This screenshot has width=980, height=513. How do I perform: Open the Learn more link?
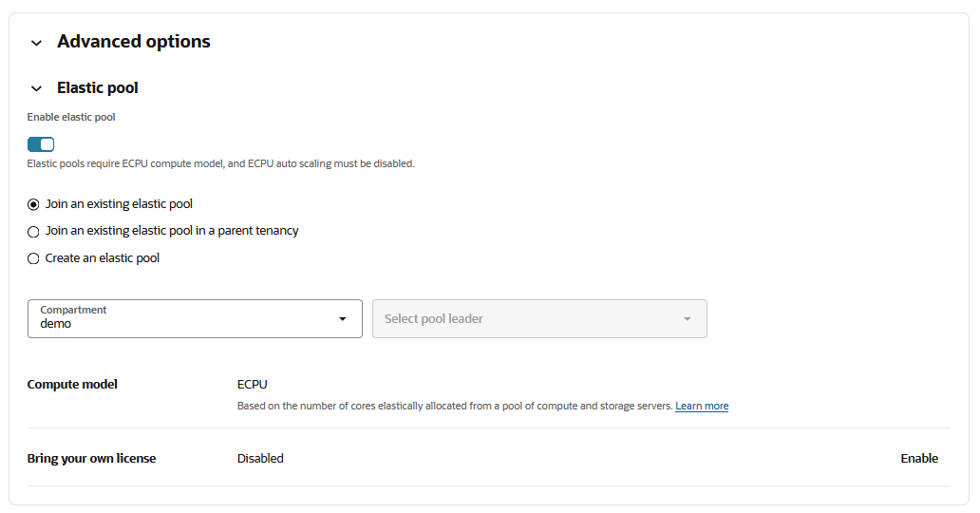(702, 407)
